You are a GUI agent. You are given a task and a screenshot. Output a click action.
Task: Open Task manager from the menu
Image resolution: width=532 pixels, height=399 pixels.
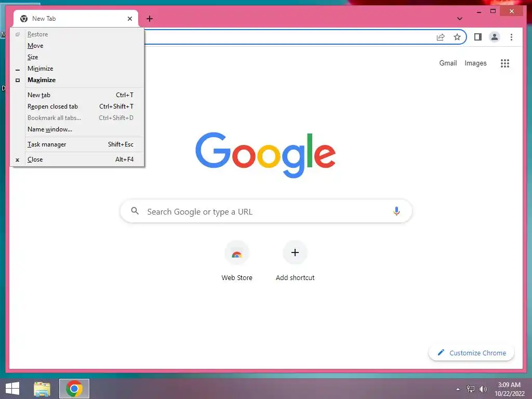[77, 144]
